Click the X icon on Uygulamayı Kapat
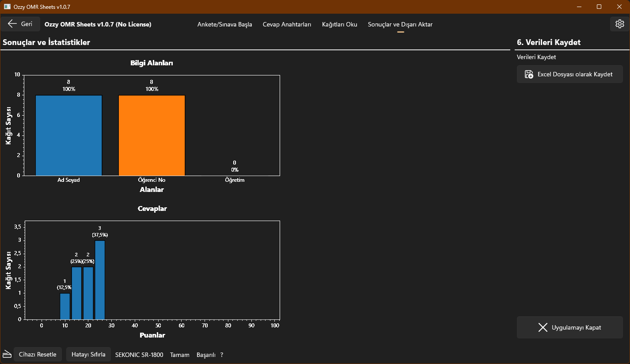The height and width of the screenshot is (364, 630). pos(543,327)
